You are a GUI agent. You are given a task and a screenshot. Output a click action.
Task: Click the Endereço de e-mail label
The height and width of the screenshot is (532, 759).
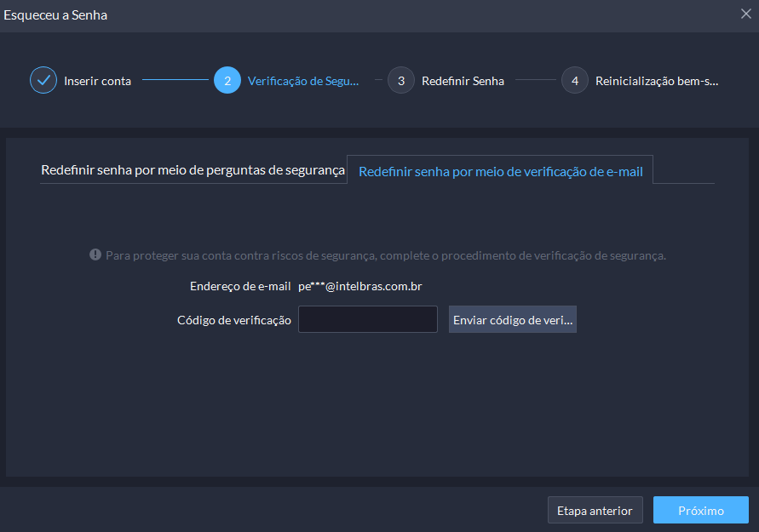[240, 286]
